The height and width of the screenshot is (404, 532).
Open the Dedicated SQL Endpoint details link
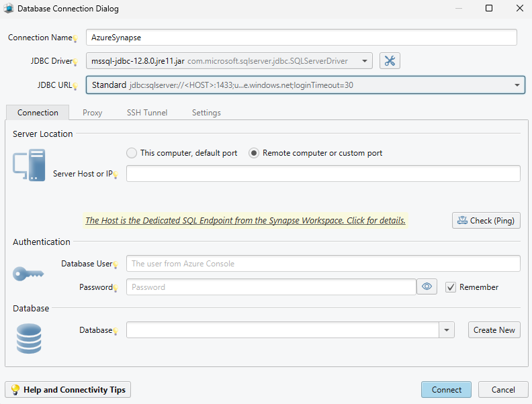coord(245,220)
